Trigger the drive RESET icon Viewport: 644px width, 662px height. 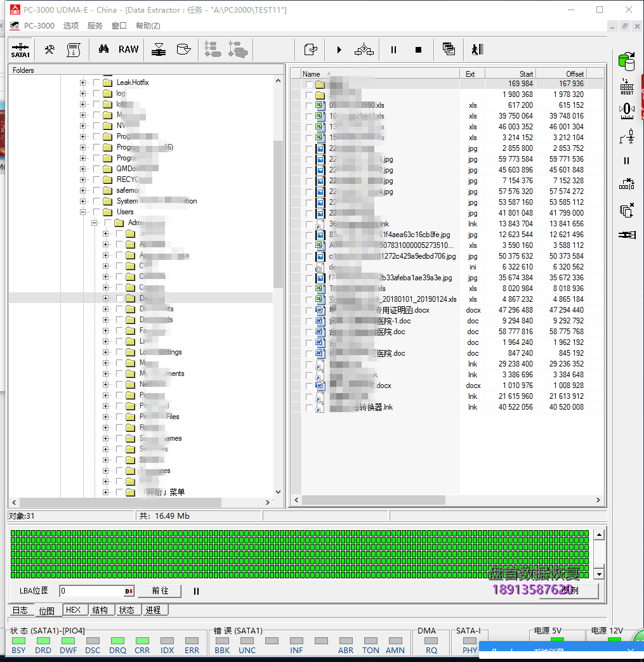tap(627, 86)
